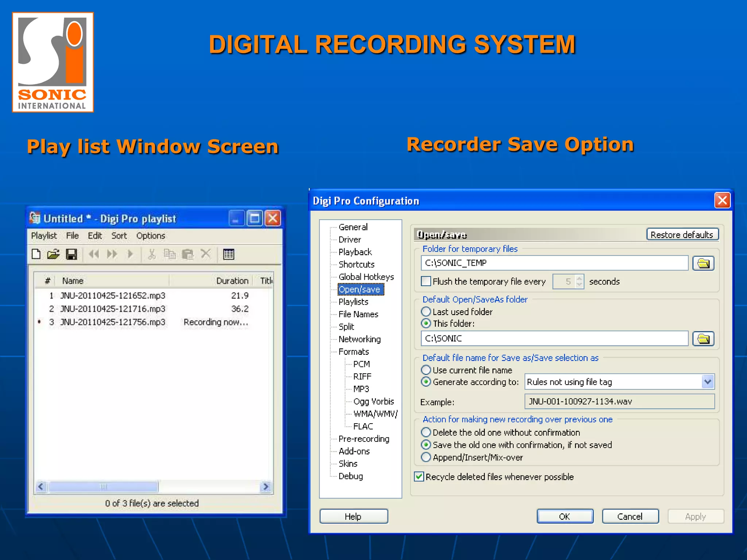747x560 pixels.
Task: Browse folder icon next to C:\SONIC field
Action: click(x=703, y=339)
